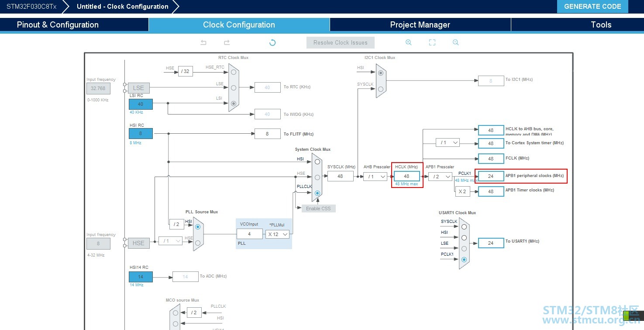Screen dimensions: 644x330
Task: Click the LSI RC 40 value box
Action: click(141, 104)
